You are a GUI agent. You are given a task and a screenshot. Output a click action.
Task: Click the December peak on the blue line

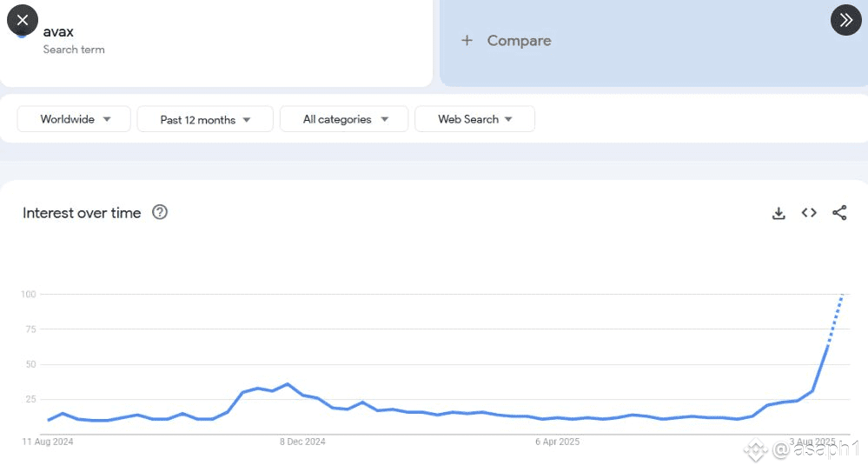tap(288, 384)
